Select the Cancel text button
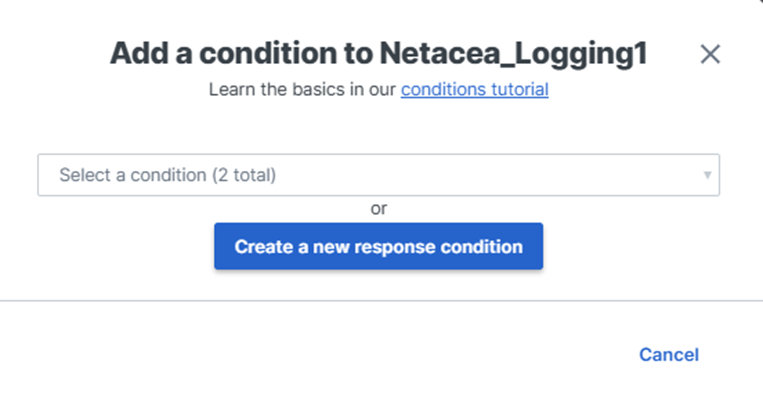The width and height of the screenshot is (763, 401). point(668,354)
